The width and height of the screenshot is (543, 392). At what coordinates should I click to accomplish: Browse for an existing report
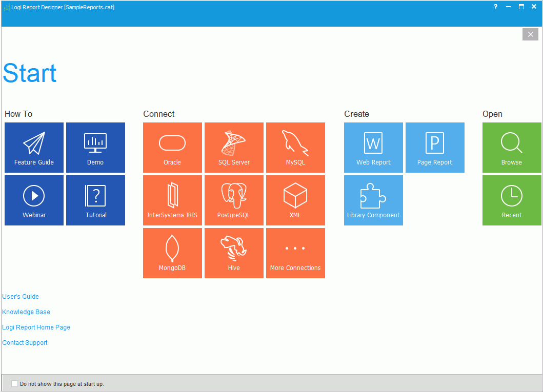(512, 148)
